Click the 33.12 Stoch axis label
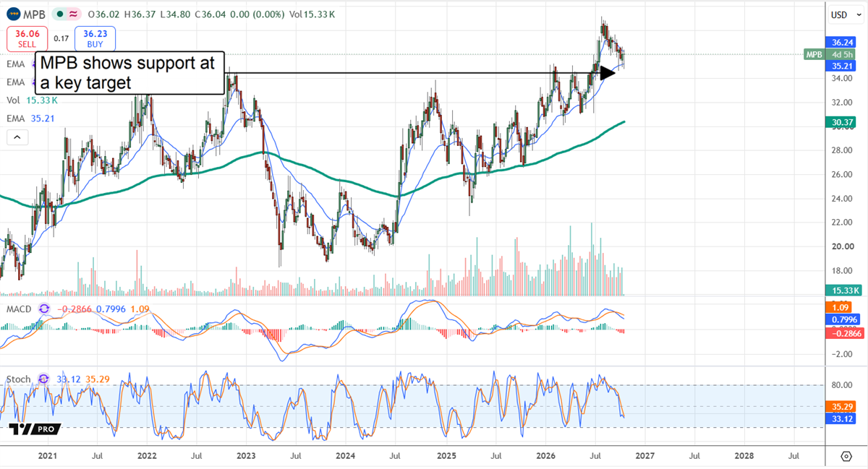The width and height of the screenshot is (868, 469). point(840,418)
